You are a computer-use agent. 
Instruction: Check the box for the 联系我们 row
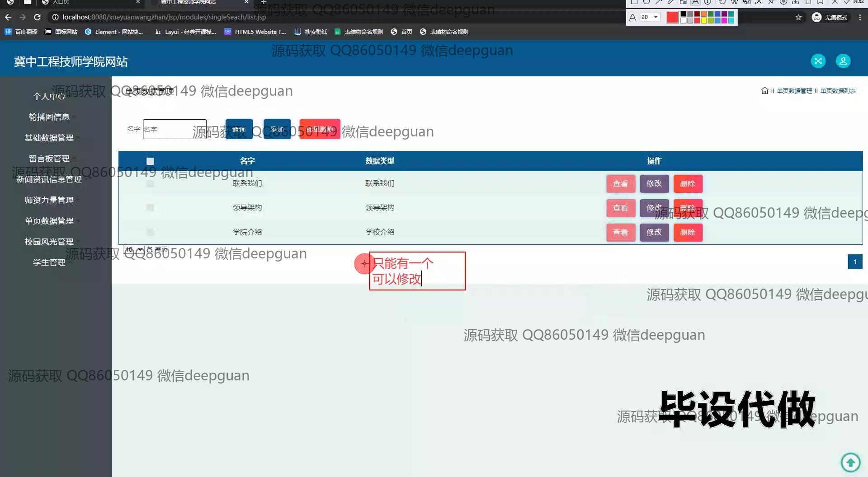[x=150, y=183]
